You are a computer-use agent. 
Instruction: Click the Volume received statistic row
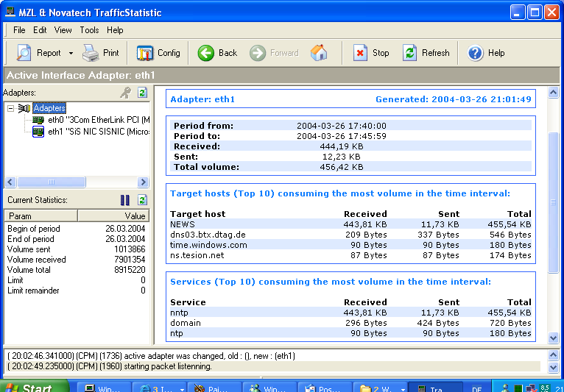pos(77,260)
